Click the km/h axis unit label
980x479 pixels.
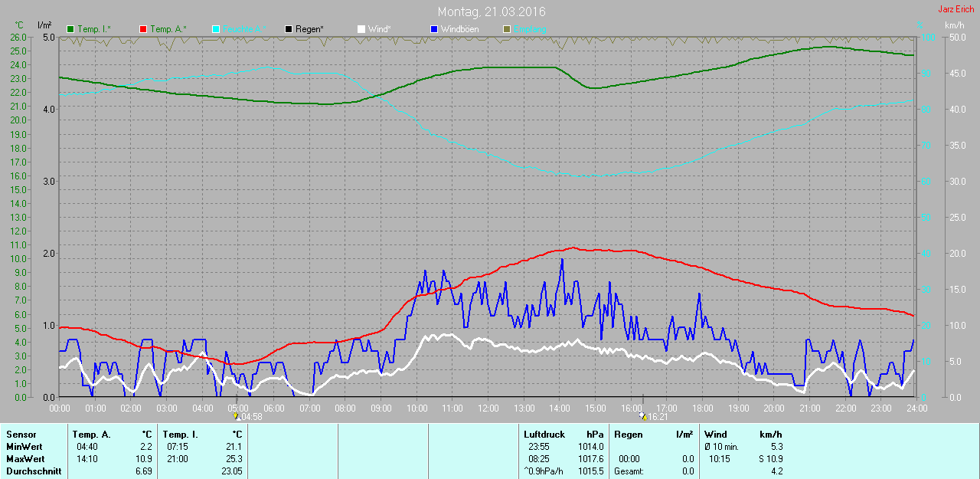pos(954,25)
